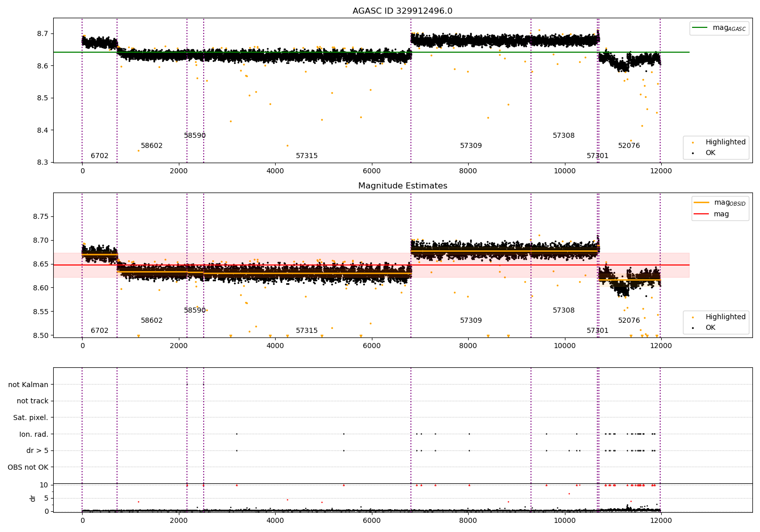Click the 'not track' axis label
760x532 pixels.
[x=32, y=401]
